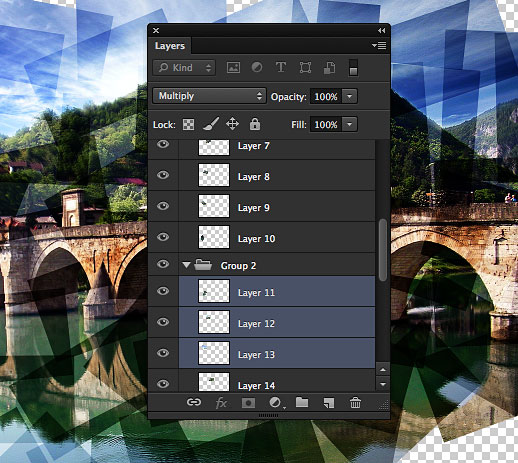Image resolution: width=518 pixels, height=463 pixels.
Task: Delete layer with trash icon
Action: tap(355, 402)
